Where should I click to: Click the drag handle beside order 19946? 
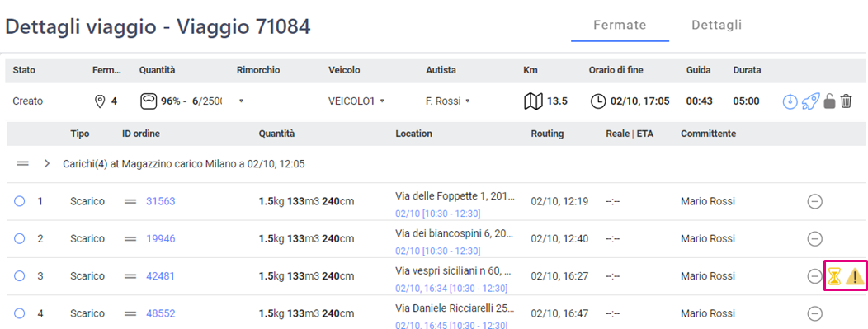point(130,239)
